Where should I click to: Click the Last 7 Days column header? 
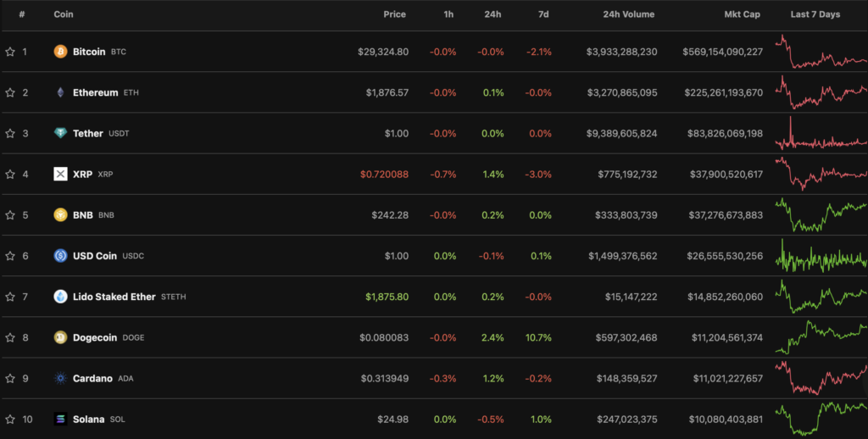815,14
